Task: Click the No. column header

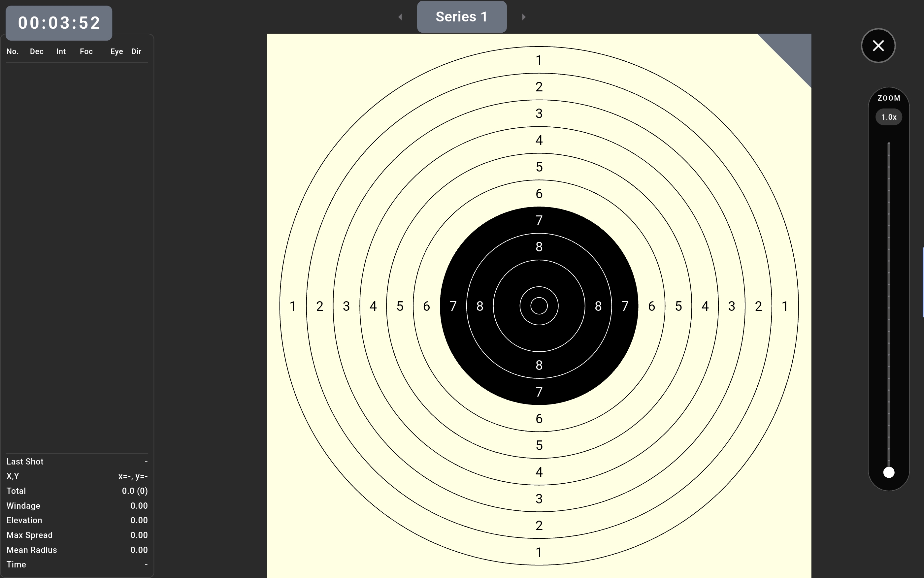Action: tap(12, 51)
